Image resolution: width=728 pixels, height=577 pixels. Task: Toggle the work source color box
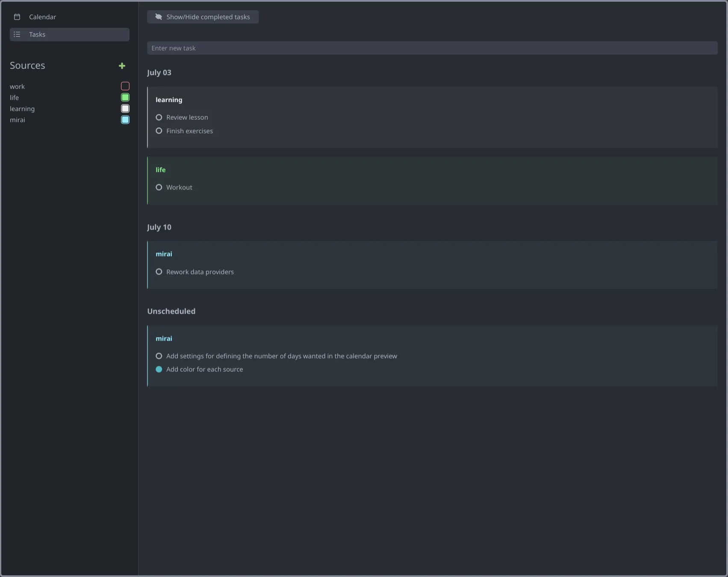click(125, 86)
